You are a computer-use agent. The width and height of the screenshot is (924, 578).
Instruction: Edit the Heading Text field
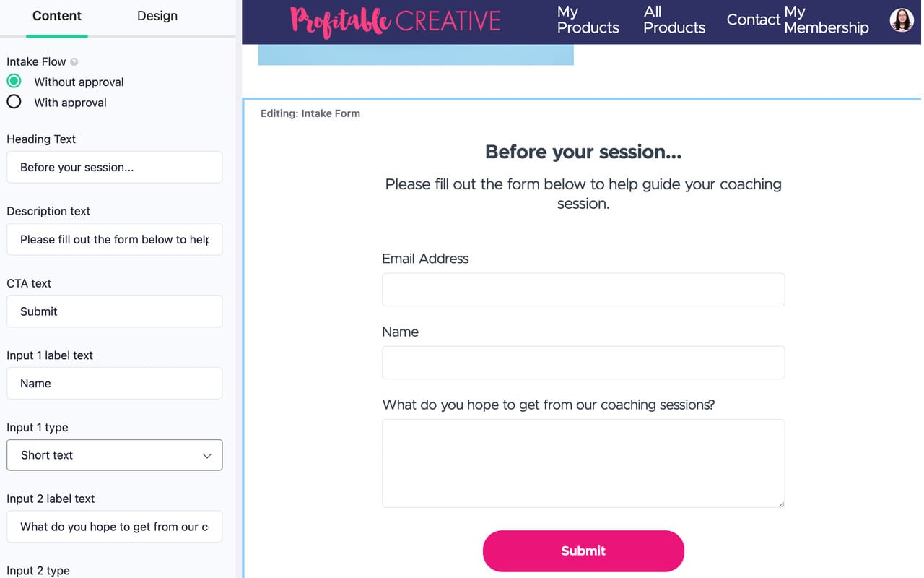114,167
